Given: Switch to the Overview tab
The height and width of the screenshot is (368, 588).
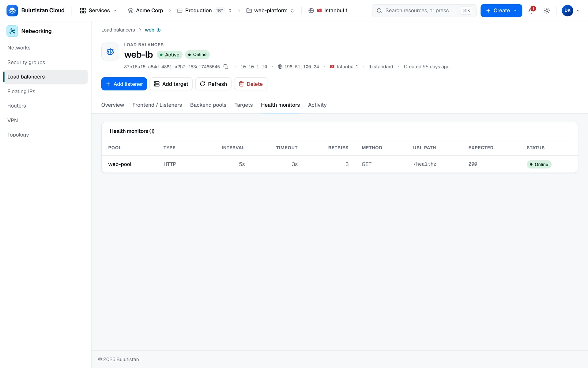Looking at the screenshot, I should tap(113, 105).
